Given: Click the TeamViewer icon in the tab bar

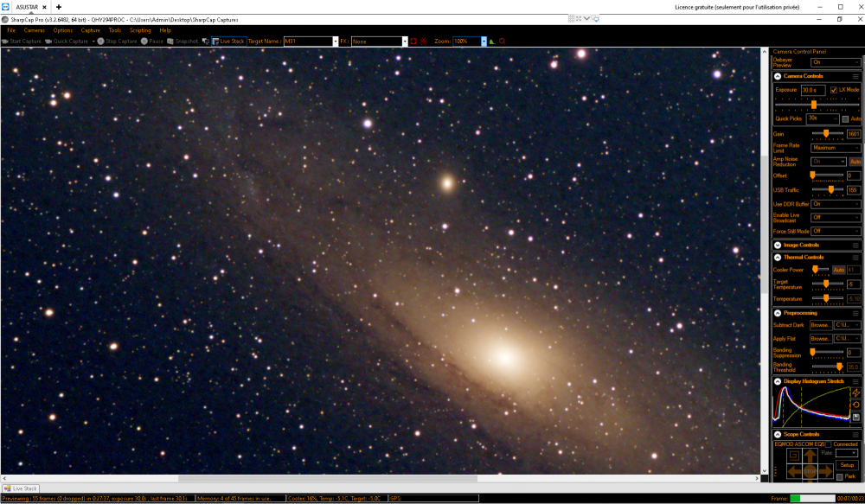Looking at the screenshot, I should pos(5,7).
